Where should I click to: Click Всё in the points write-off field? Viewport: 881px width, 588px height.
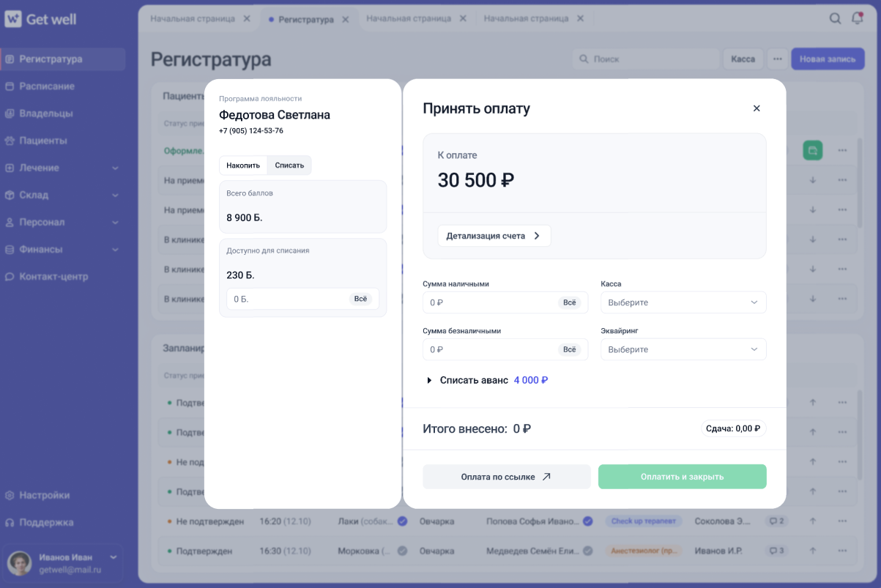[360, 299]
